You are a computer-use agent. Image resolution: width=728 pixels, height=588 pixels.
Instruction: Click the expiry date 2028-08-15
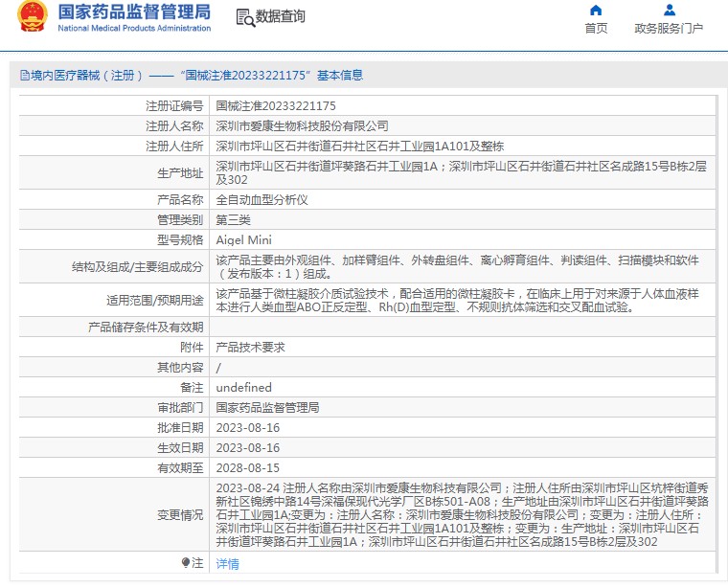pyautogui.click(x=248, y=467)
